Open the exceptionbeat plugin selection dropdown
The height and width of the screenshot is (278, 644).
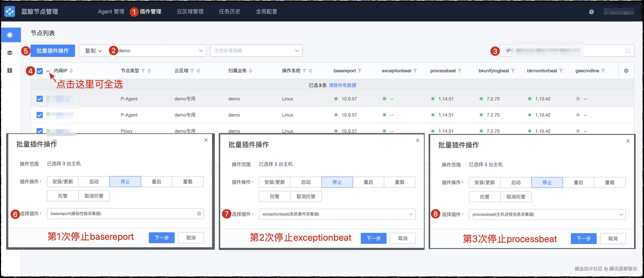[410, 214]
